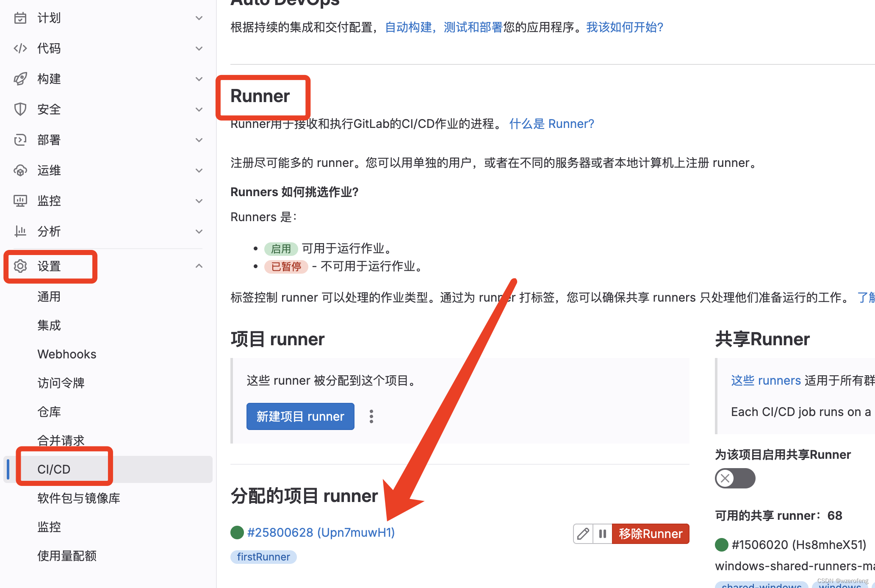This screenshot has width=875, height=588.
Task: Click the 部署 deploy icon
Action: 20,140
